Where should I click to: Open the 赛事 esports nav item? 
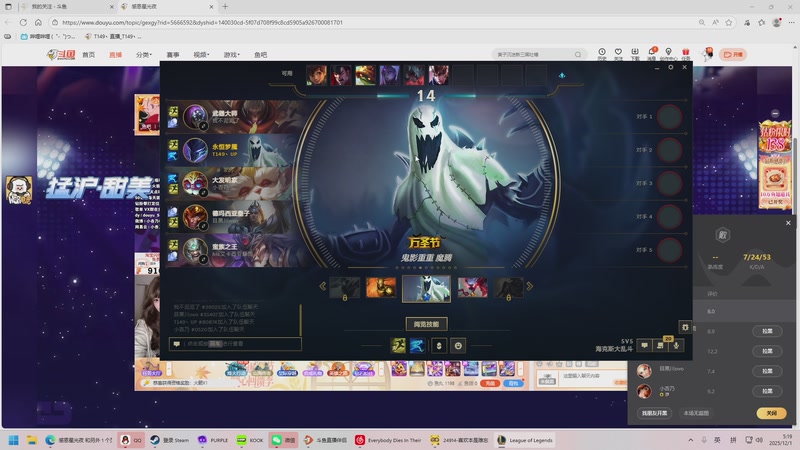(x=173, y=55)
